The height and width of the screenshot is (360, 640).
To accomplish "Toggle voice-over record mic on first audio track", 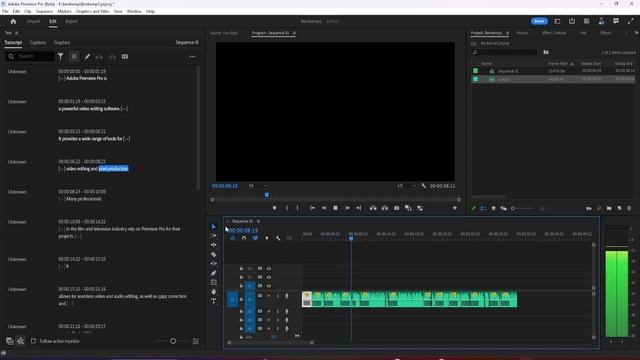I will pyautogui.click(x=287, y=296).
